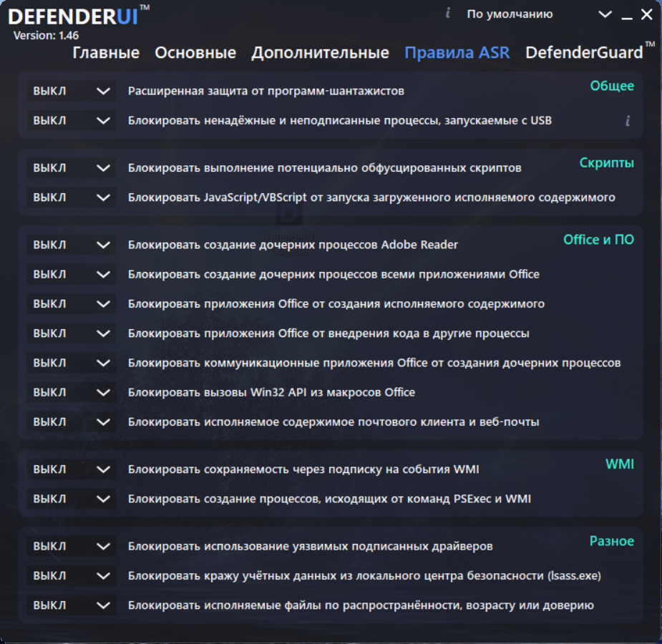
Task: Click text 'Блокировать вызовы Win32 API из макросов Office'
Action: [271, 392]
